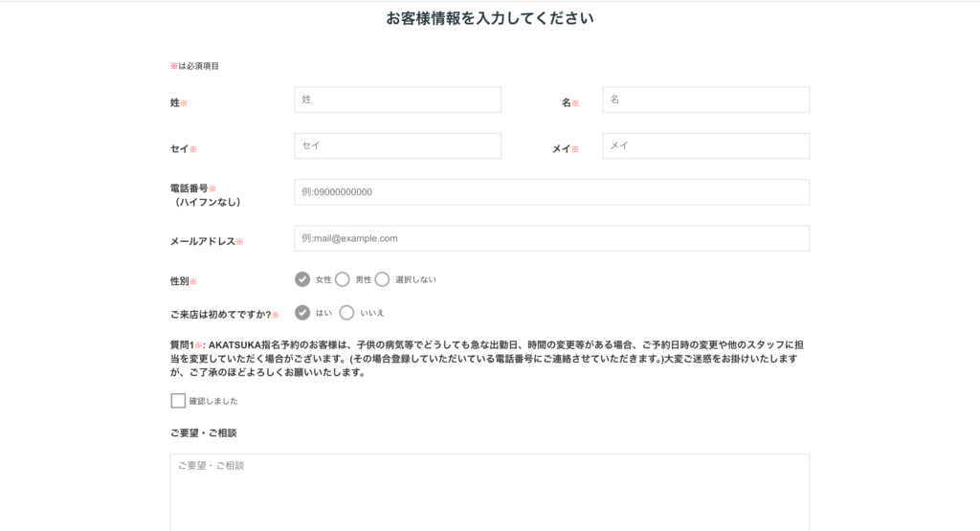Click the メールアドレス email input field
Viewport: 980px width, 531px height.
[x=551, y=238]
